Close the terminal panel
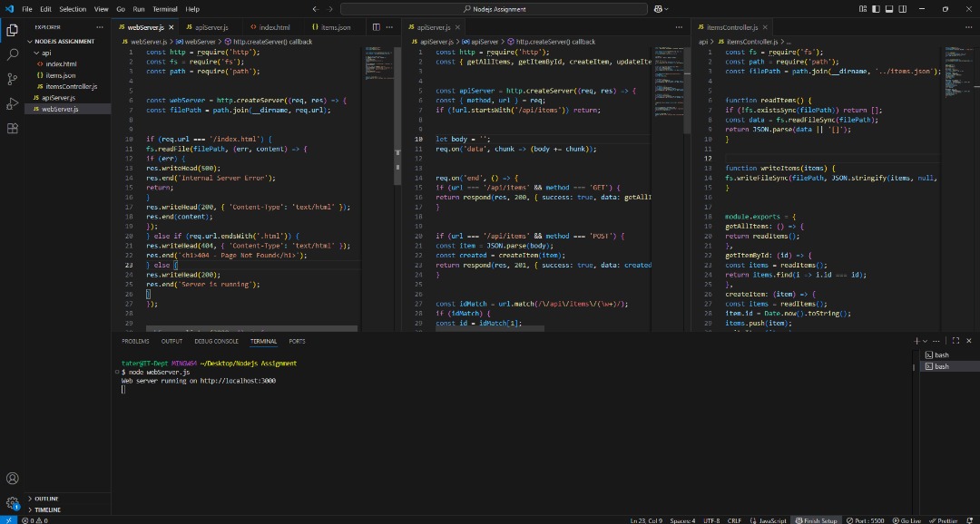The image size is (980, 524). [969, 341]
